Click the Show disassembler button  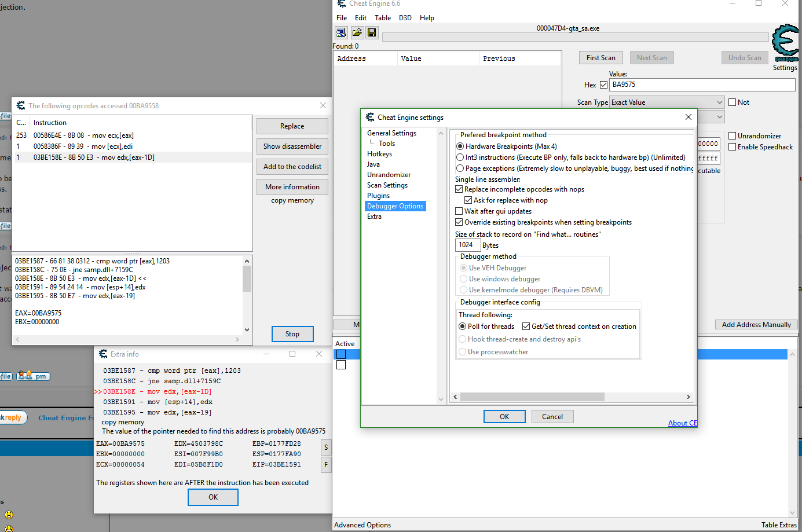click(292, 146)
